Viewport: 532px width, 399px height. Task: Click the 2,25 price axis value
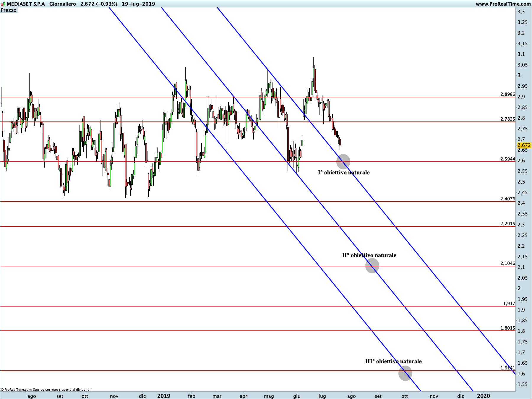523,235
